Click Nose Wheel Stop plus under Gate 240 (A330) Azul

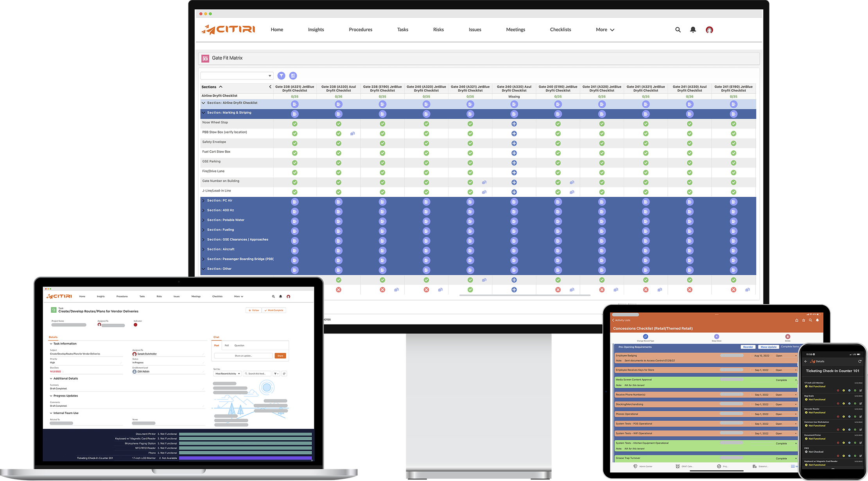(x=514, y=124)
